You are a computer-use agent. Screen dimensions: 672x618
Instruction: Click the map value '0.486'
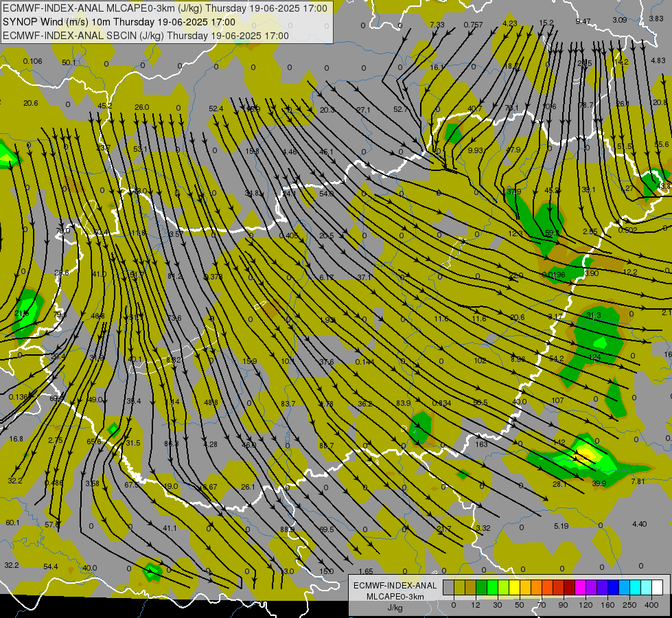[54, 483]
